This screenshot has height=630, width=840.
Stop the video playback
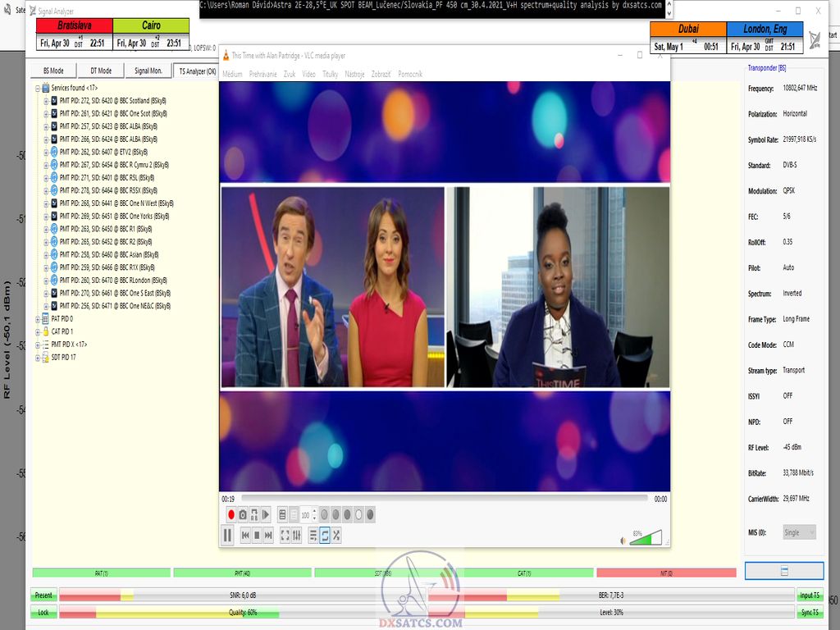click(257, 536)
